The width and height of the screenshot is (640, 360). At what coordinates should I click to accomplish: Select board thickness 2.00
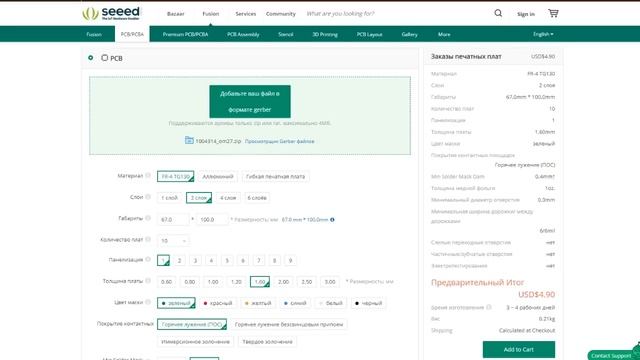coord(283,282)
